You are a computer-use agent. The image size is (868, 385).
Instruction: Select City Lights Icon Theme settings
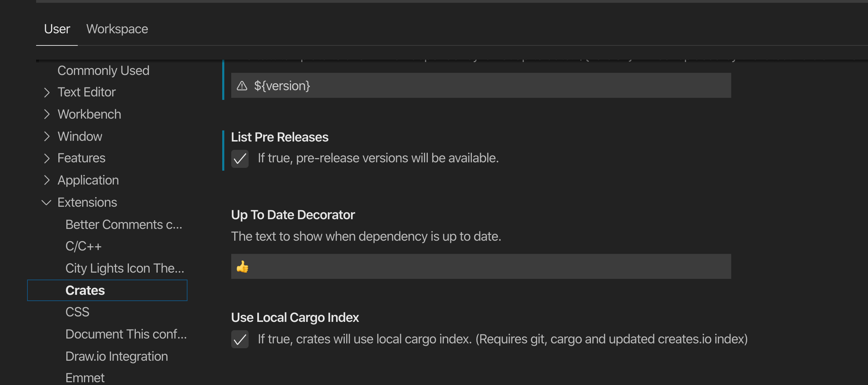pos(125,268)
